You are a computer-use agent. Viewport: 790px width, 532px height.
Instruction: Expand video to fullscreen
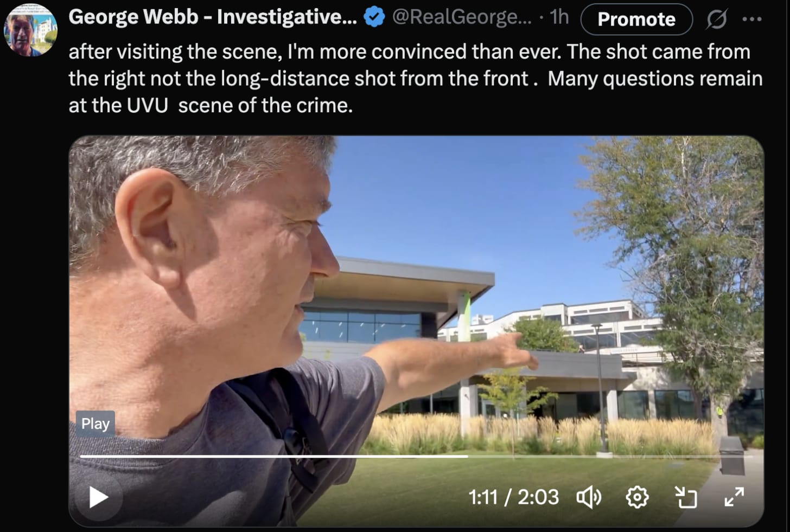coord(734,497)
